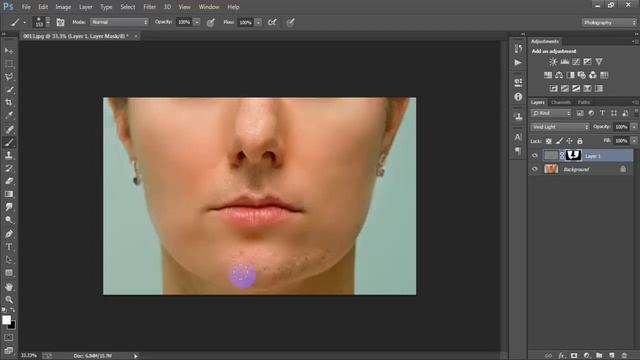The width and height of the screenshot is (640, 360).
Task: Add a Vibrance adjustment
Action: click(x=599, y=62)
